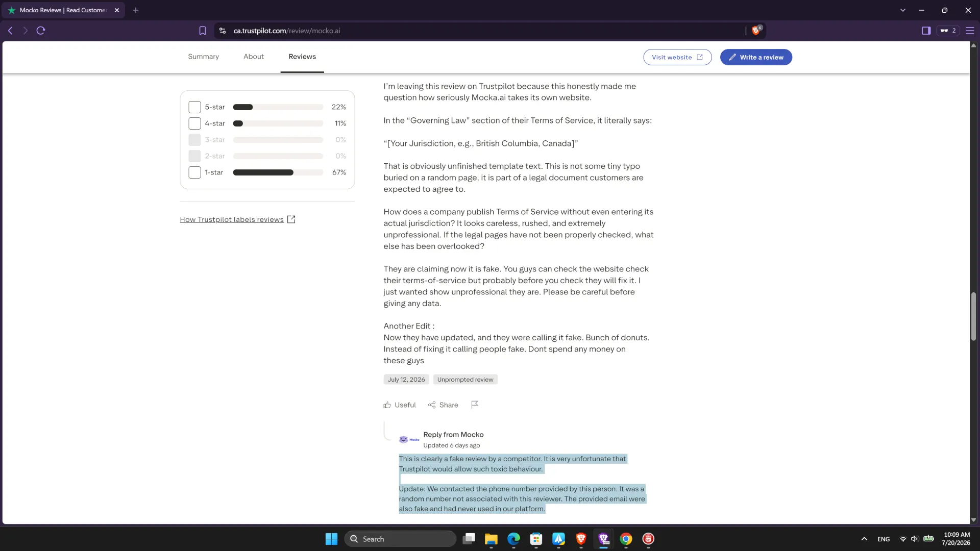The width and height of the screenshot is (980, 551).
Task: Open site settings icon in the address bar
Action: (x=223, y=31)
